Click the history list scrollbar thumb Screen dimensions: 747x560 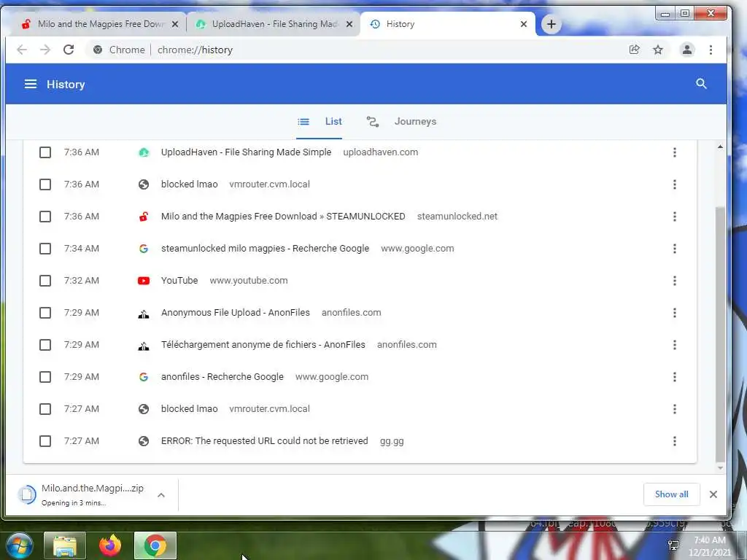pyautogui.click(x=720, y=333)
